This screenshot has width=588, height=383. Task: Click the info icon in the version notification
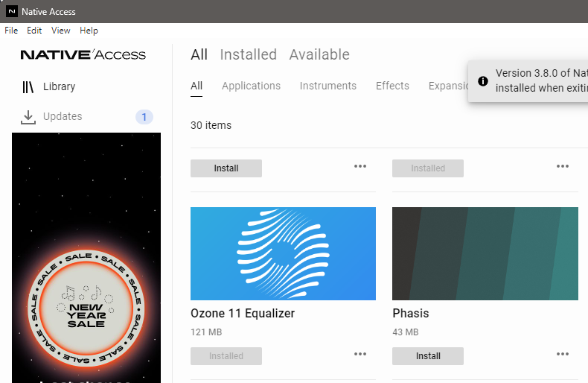point(483,80)
